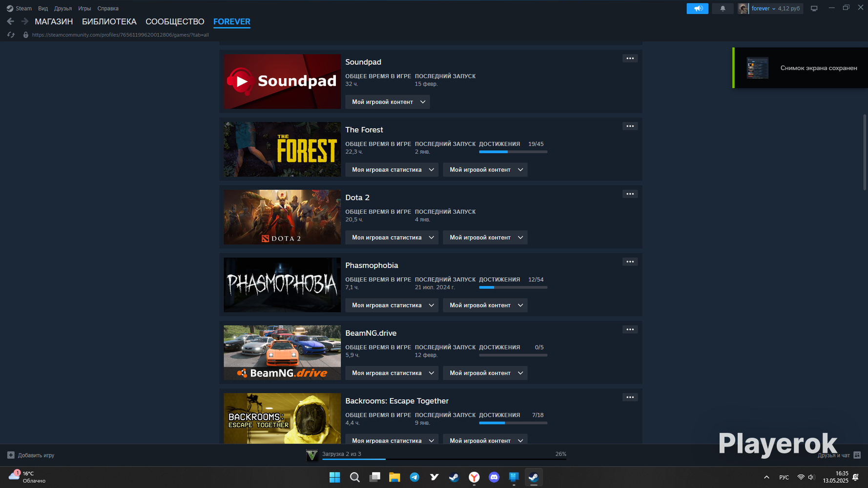This screenshot has height=488, width=868.
Task: Open the BeamNG.drive game title link
Action: [x=371, y=333]
